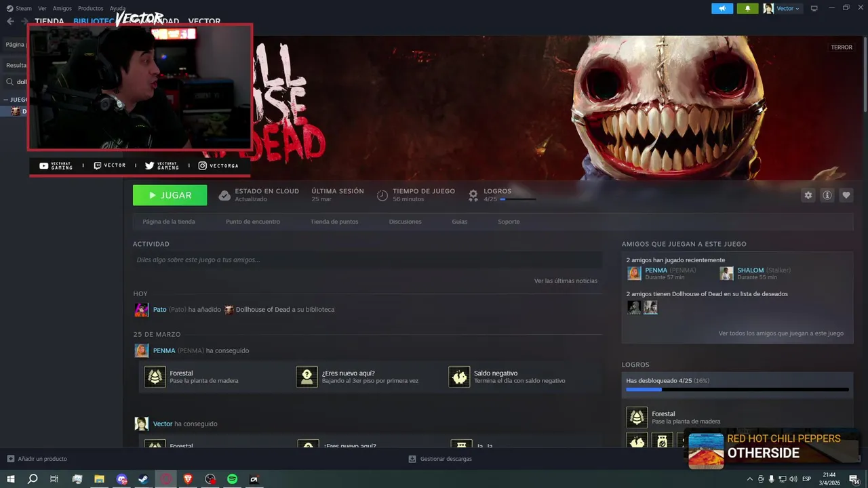Open SHALOM's avatar in friends panel
The width and height of the screenshot is (868, 488).
pyautogui.click(x=726, y=273)
